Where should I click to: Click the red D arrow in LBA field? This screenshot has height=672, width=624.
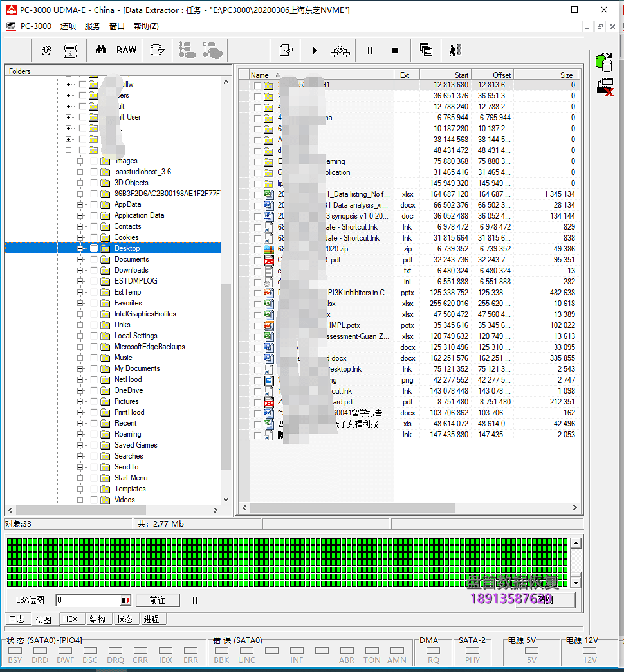coord(125,601)
